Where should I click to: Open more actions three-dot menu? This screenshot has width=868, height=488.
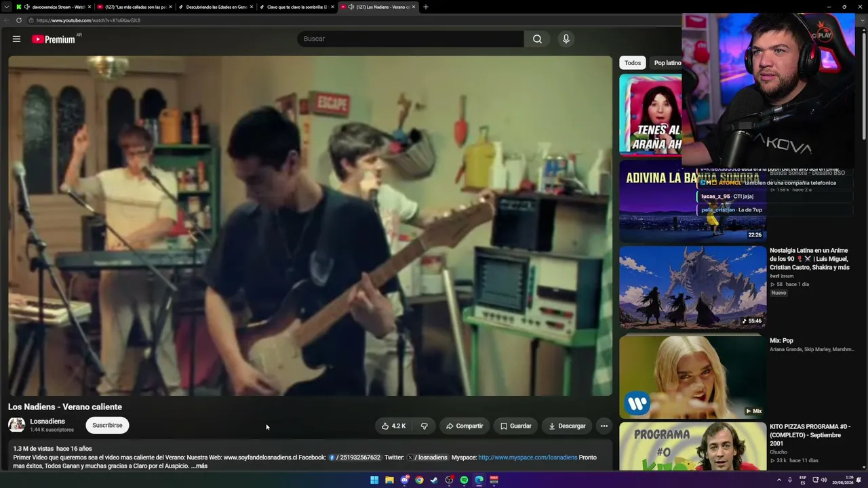(604, 426)
